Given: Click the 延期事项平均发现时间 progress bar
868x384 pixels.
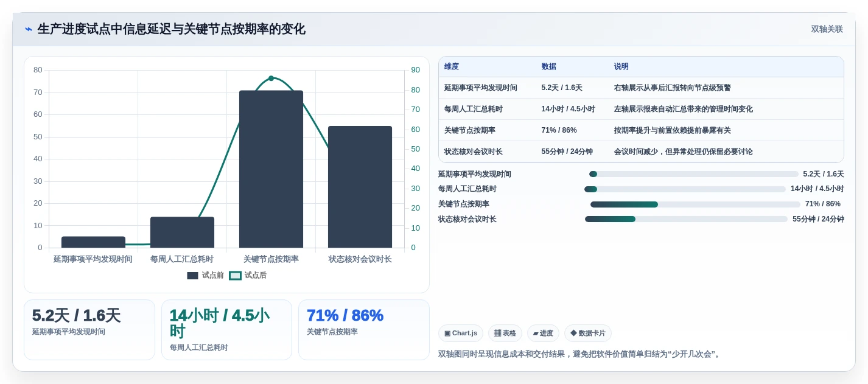Looking at the screenshot, I should point(693,174).
